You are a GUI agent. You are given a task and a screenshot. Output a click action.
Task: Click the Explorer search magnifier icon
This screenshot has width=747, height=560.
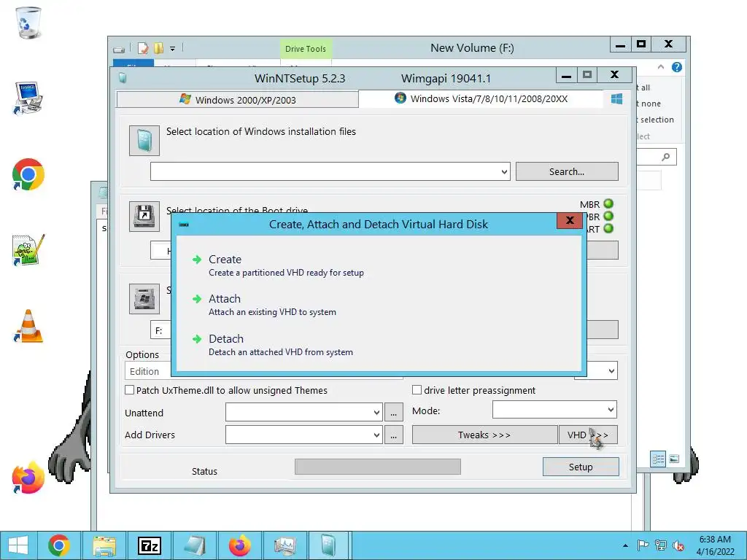[x=665, y=157]
